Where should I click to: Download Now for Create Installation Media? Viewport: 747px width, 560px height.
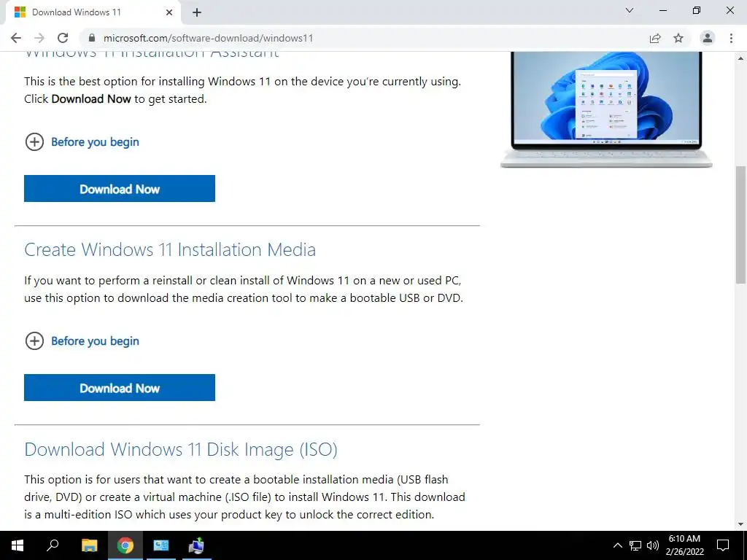120,388
